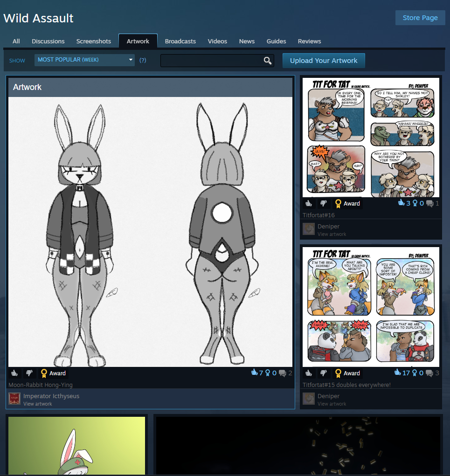Switch to the Screenshots tab
This screenshot has height=476, width=450.
click(94, 41)
